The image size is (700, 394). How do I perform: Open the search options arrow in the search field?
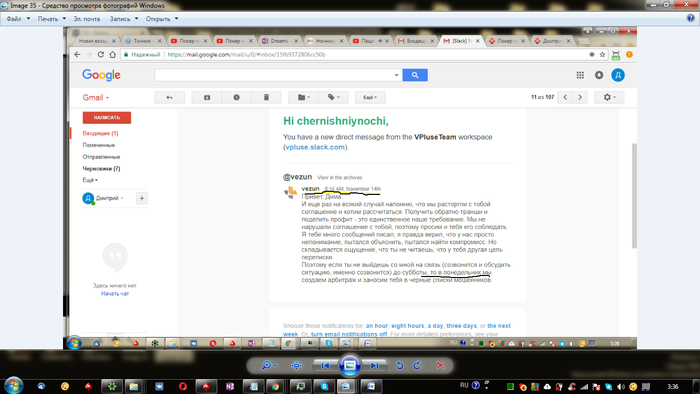(396, 75)
